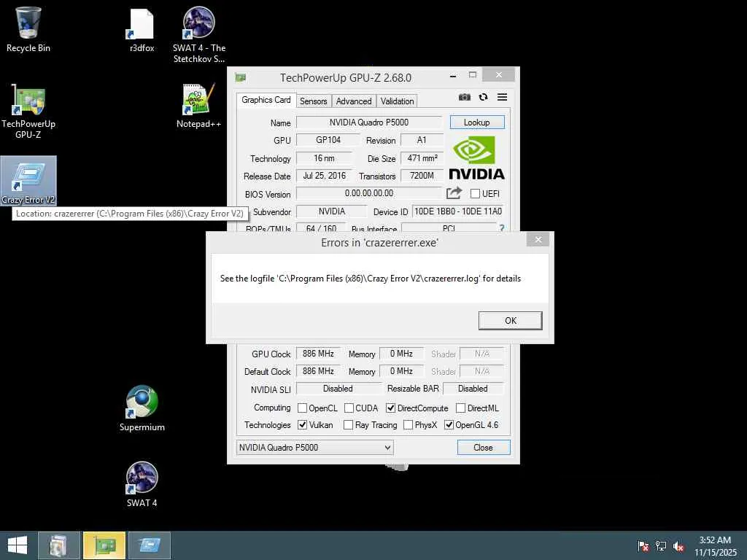Click OK in the error dialog
The image size is (747, 560).
click(x=510, y=321)
